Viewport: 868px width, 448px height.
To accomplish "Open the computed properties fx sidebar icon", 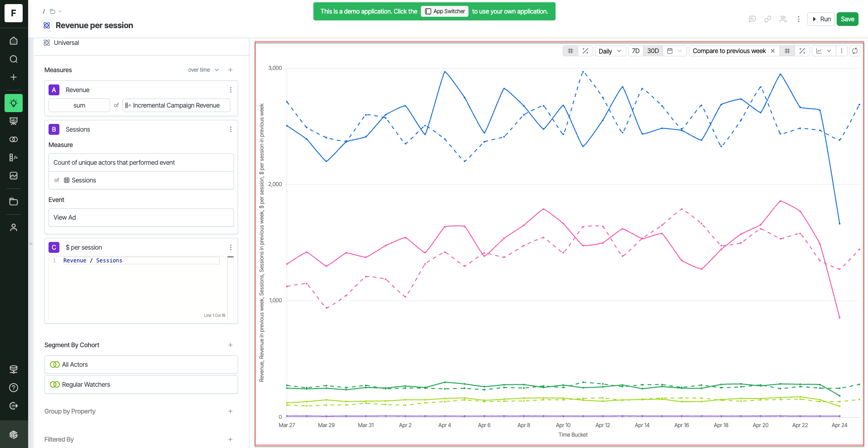I will [14, 158].
